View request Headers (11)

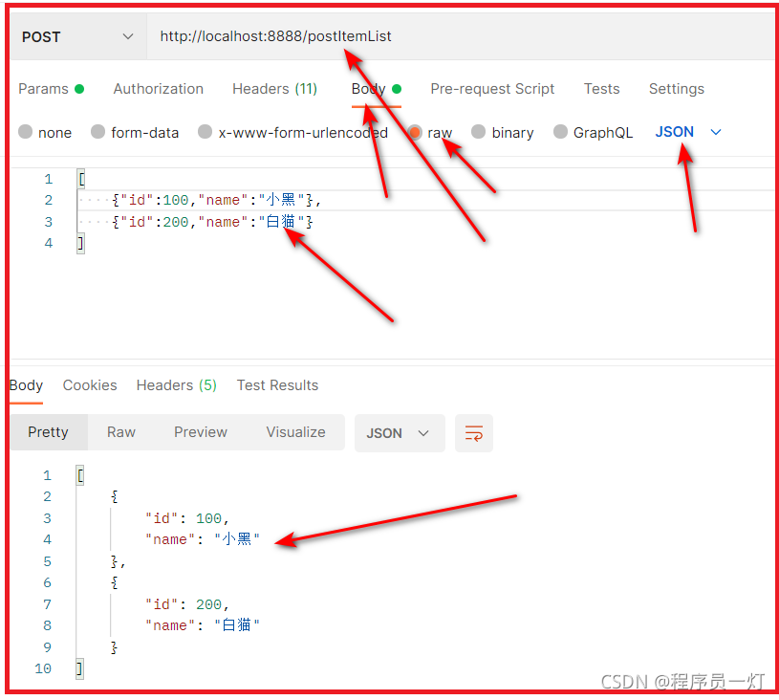[274, 89]
